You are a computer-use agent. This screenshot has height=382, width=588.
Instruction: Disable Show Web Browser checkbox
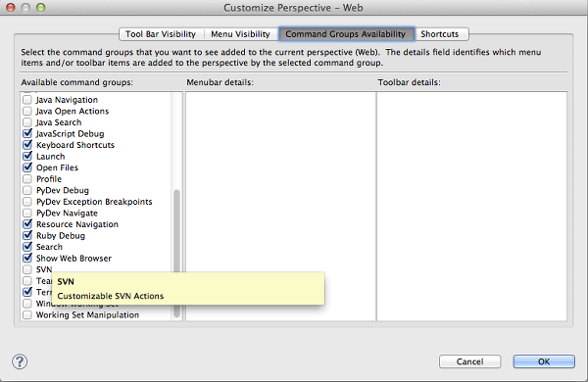27,258
